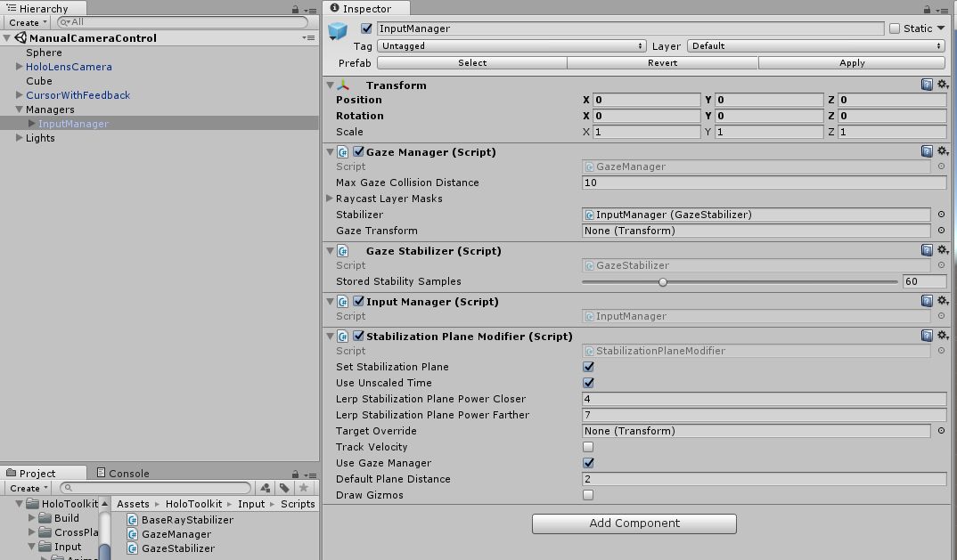Click the prefab Apply button
The height and width of the screenshot is (560, 957).
coord(851,62)
